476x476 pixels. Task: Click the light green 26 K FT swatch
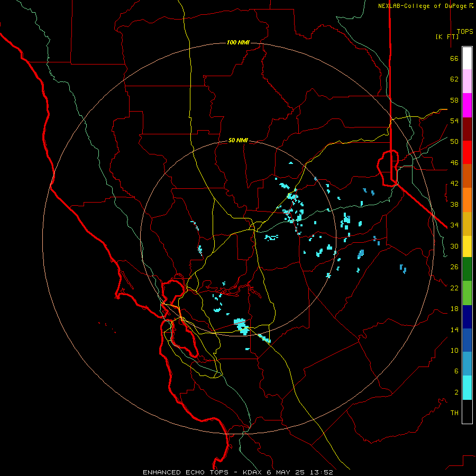point(467,292)
